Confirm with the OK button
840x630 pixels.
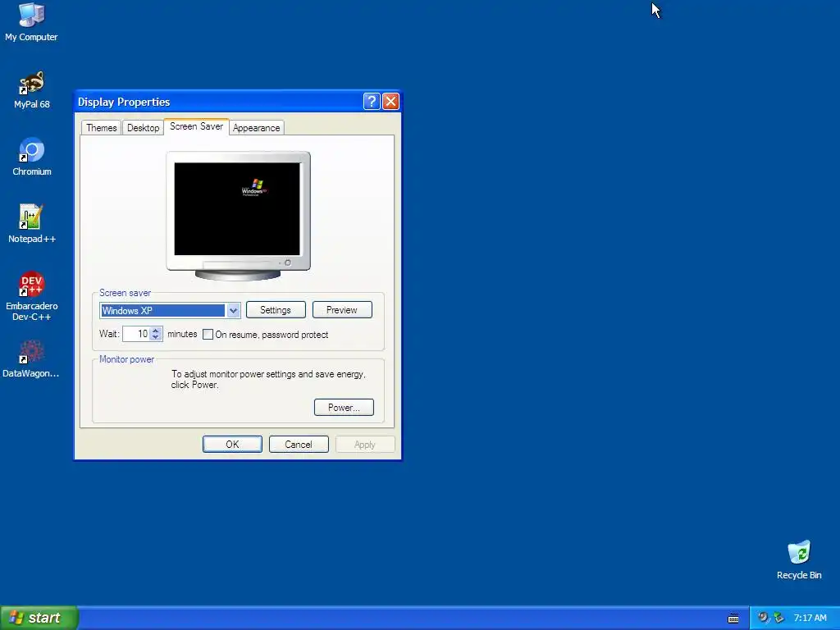click(232, 444)
